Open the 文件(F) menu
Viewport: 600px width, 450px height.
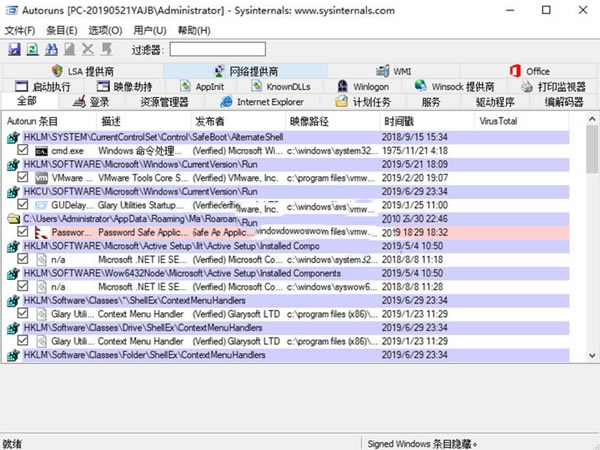coord(20,31)
